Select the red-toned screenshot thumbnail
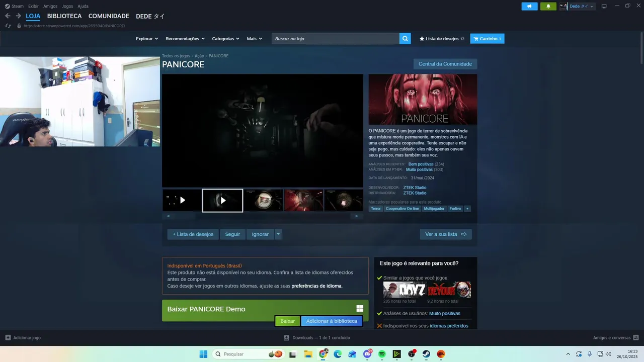This screenshot has height=362, width=644. [303, 200]
